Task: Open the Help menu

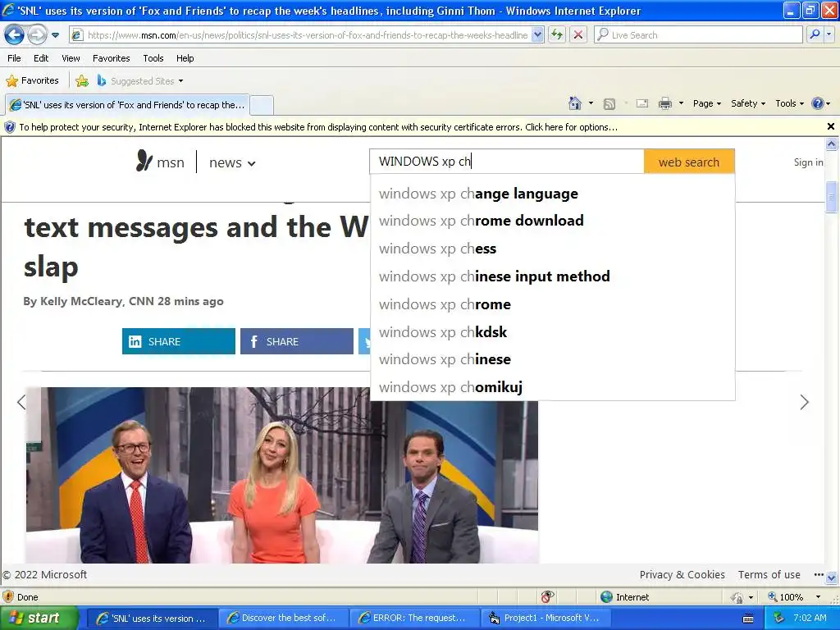Action: (x=185, y=58)
